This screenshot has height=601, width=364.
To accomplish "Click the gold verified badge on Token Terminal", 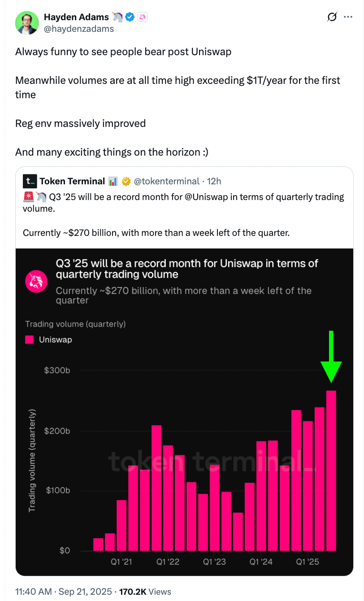I will coord(126,181).
